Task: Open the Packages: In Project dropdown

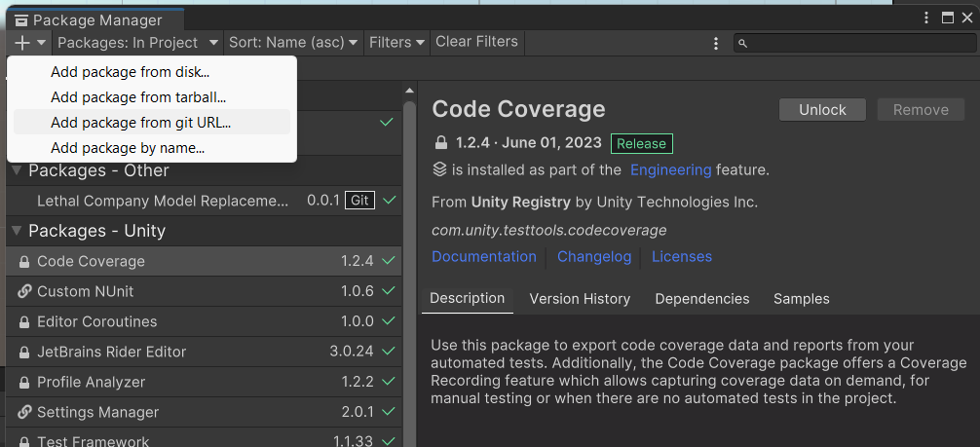Action: [137, 43]
